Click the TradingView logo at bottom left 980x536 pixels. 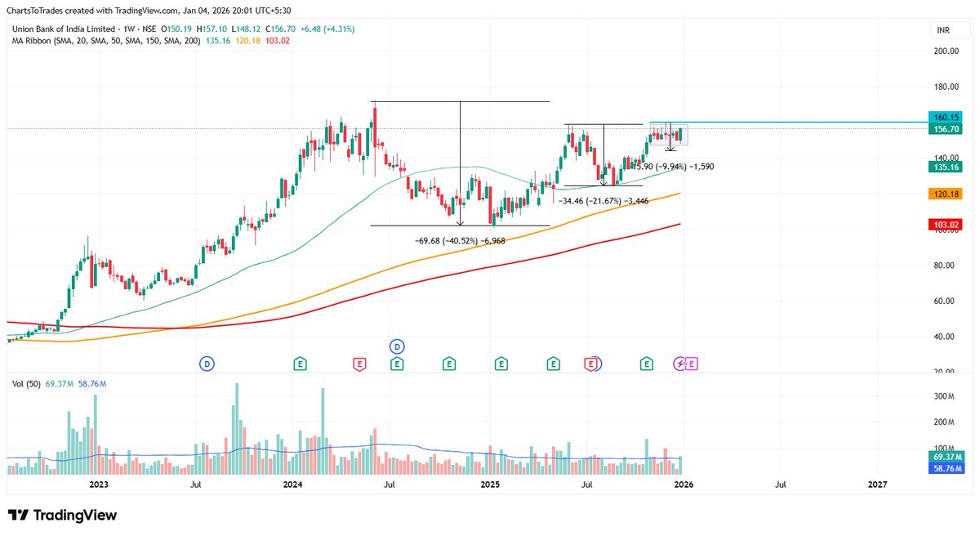pyautogui.click(x=61, y=515)
